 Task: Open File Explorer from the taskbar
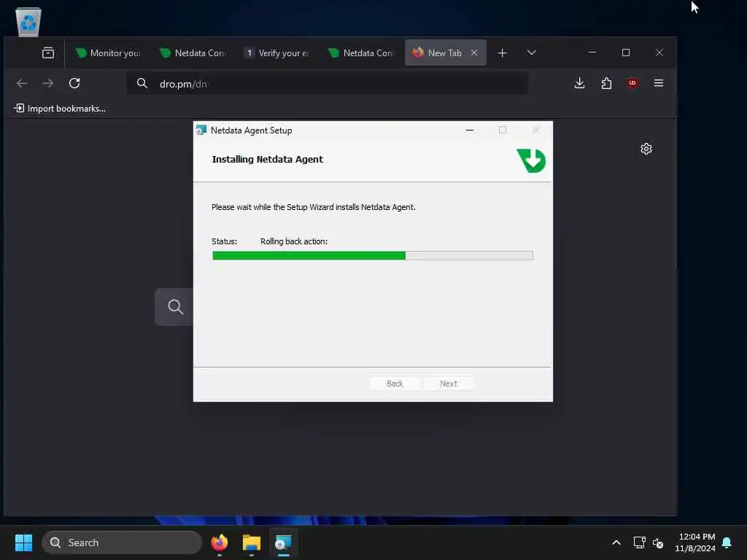[x=252, y=542]
